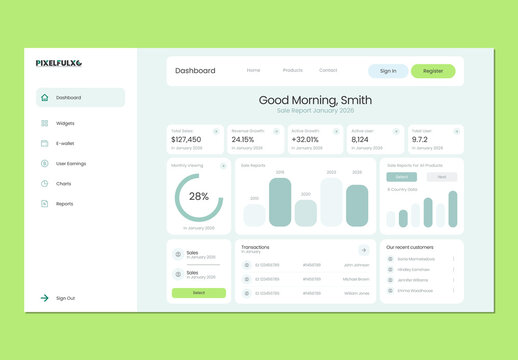Click the 2019 bar in Sale Reports chart
This screenshot has height=360, width=518.
[x=280, y=202]
